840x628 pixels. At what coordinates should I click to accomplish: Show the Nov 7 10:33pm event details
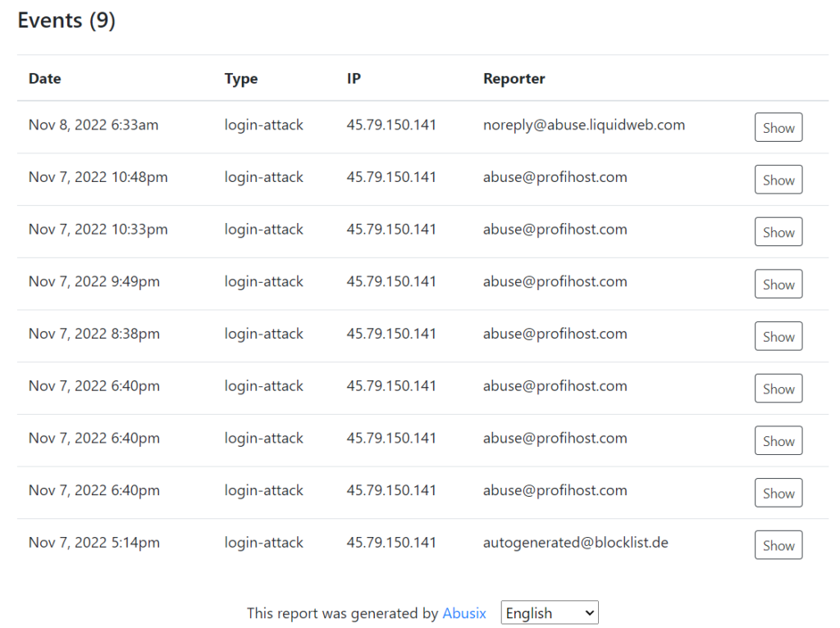[x=778, y=232]
